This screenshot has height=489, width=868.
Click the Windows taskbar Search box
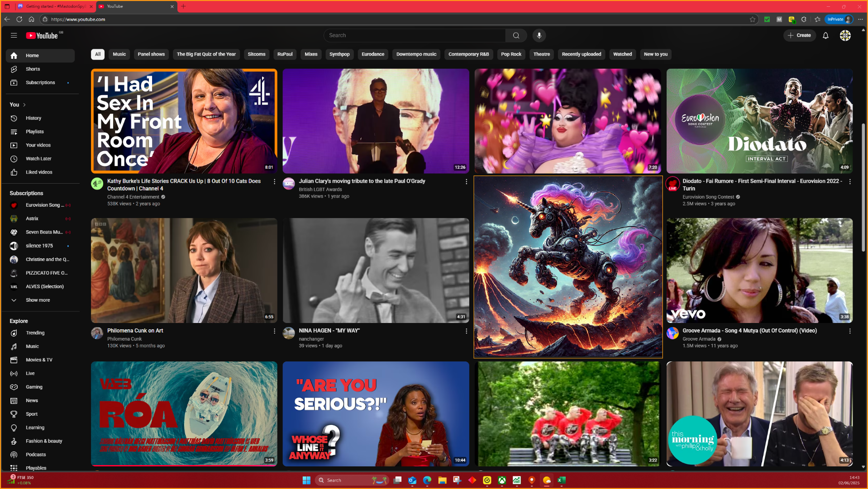click(x=352, y=480)
